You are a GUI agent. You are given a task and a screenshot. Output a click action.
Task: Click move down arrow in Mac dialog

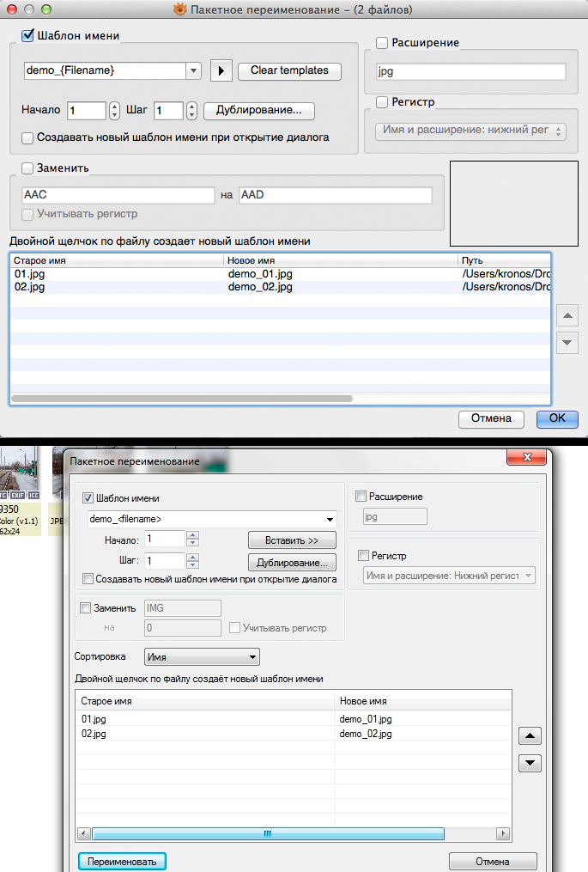(x=567, y=343)
